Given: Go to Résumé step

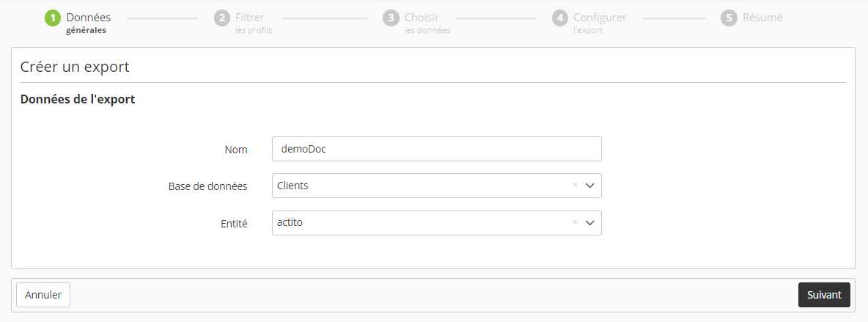Looking at the screenshot, I should coord(762,18).
